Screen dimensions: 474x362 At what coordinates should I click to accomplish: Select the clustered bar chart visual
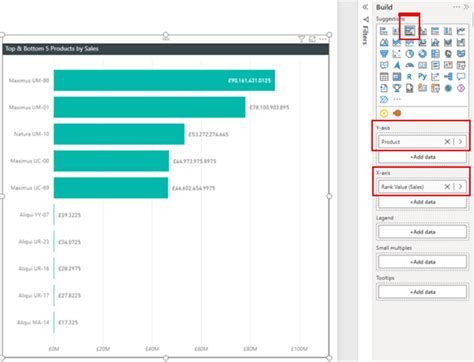coord(410,31)
